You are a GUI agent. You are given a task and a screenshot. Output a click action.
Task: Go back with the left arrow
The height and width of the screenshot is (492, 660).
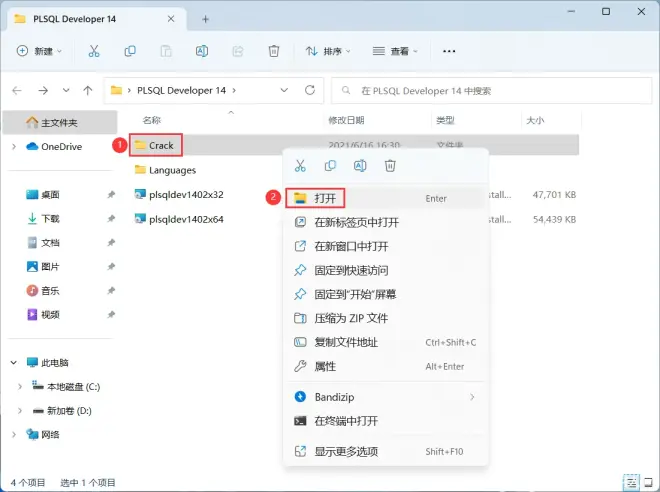(17, 90)
